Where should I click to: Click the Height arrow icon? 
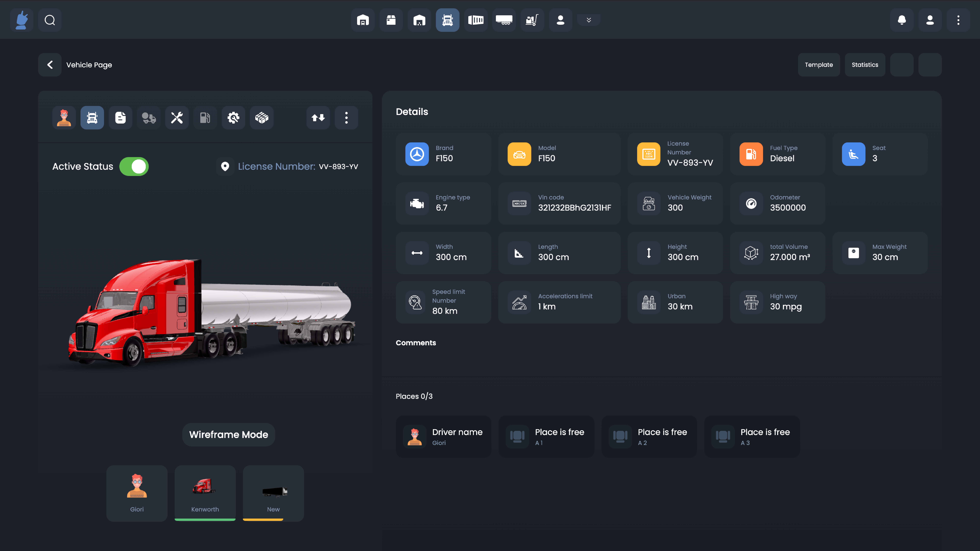click(649, 253)
